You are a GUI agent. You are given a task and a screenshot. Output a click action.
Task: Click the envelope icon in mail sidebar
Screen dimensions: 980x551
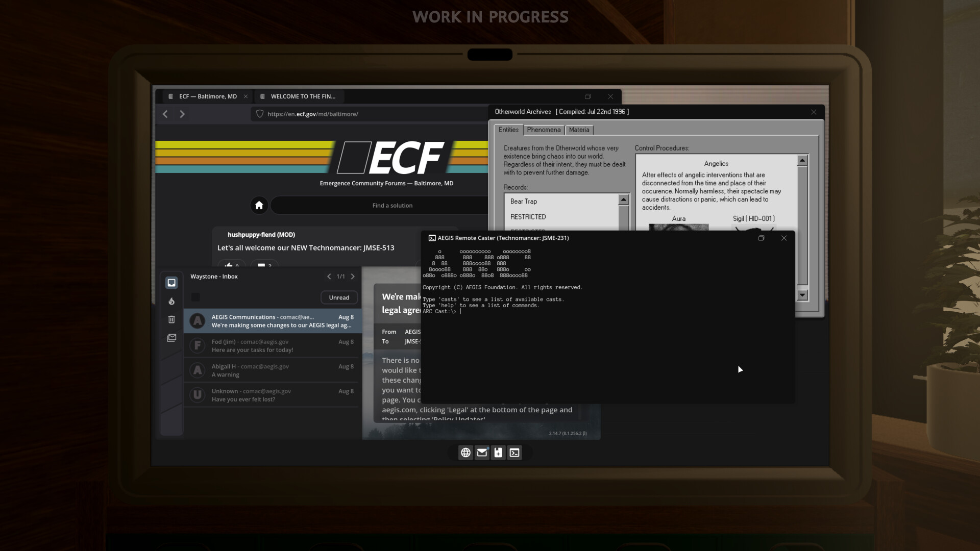click(x=171, y=338)
